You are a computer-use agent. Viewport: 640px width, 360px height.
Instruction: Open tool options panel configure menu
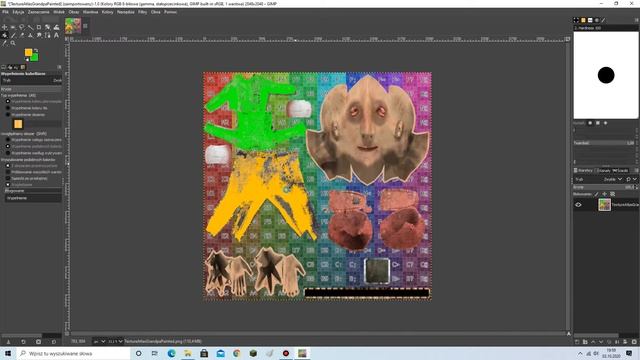click(x=59, y=67)
